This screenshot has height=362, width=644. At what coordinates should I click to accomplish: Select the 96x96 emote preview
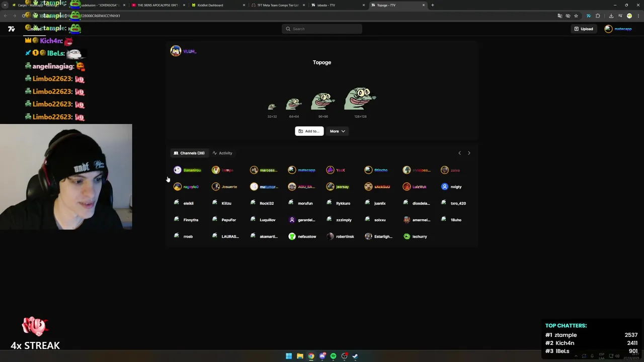pyautogui.click(x=323, y=101)
